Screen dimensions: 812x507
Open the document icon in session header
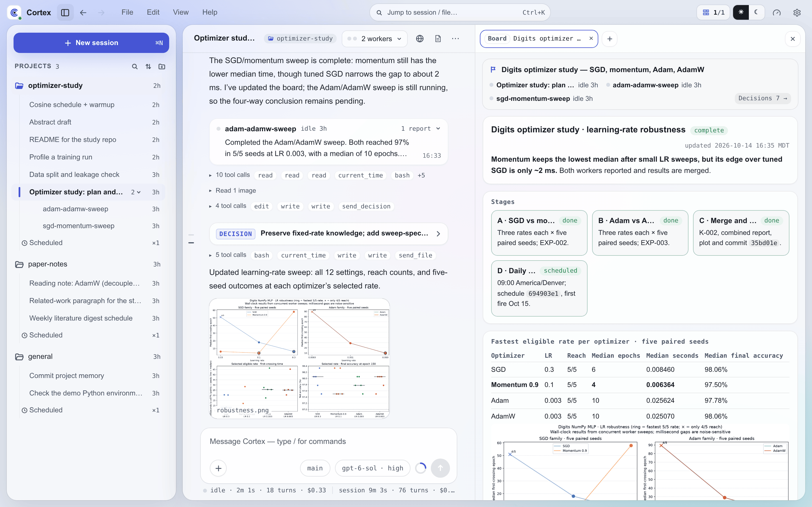click(438, 39)
